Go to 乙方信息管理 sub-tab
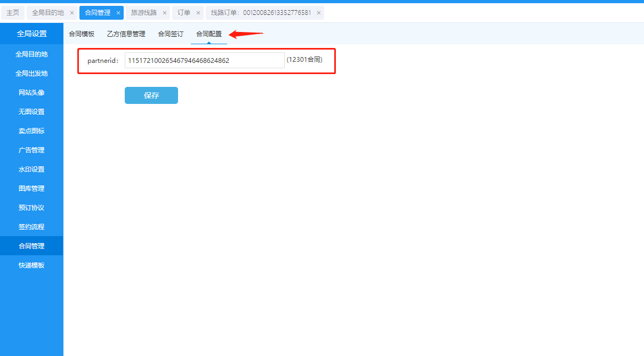Screen dimensions: 644x356 point(126,34)
